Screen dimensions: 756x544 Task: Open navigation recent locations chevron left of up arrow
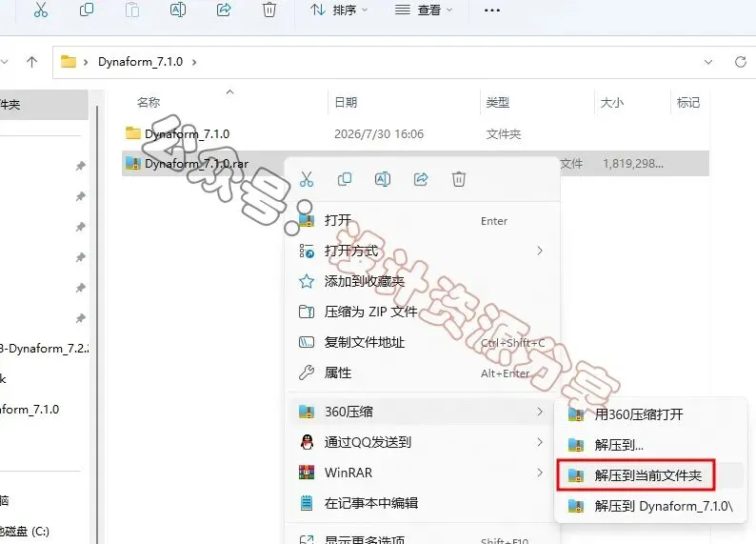pyautogui.click(x=5, y=62)
